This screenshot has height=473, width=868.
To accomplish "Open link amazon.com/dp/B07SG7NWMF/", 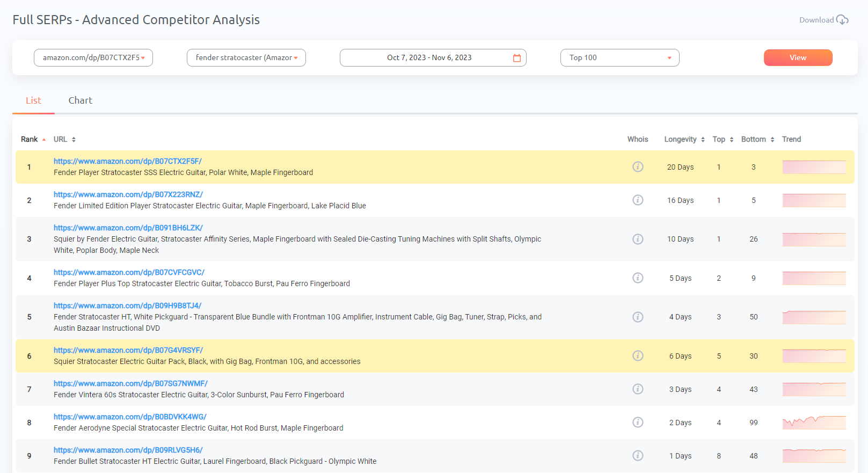I will tap(130, 383).
